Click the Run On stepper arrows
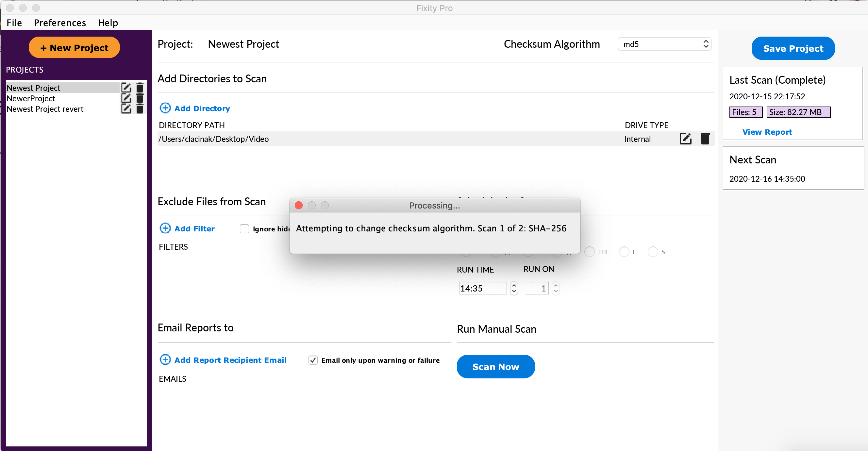 click(556, 289)
